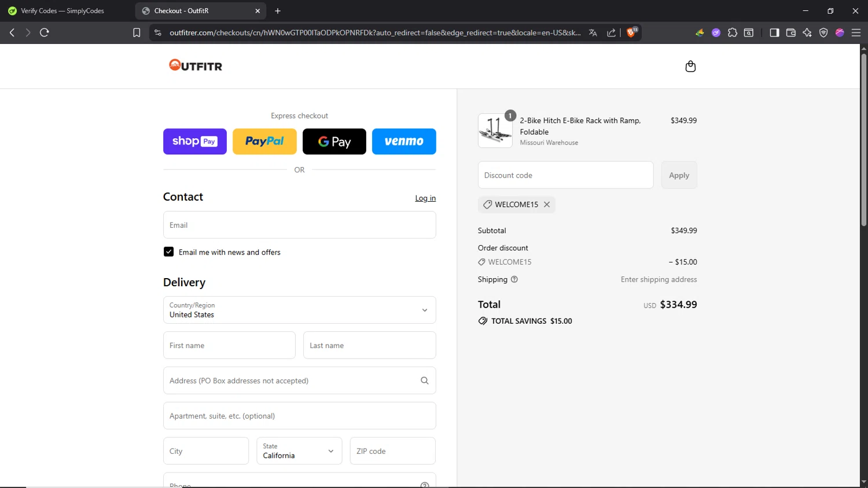868x488 pixels.
Task: Click the Apartment, suite field
Action: click(x=300, y=416)
